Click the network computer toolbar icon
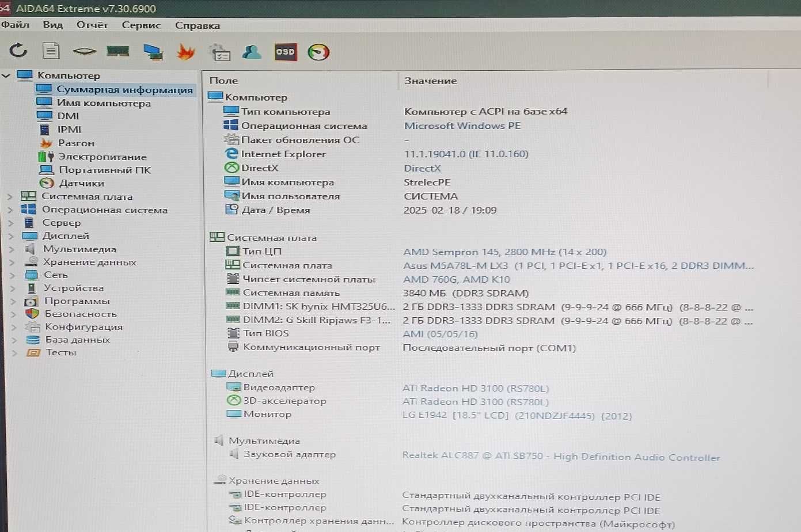The height and width of the screenshot is (532, 801). coord(153,52)
